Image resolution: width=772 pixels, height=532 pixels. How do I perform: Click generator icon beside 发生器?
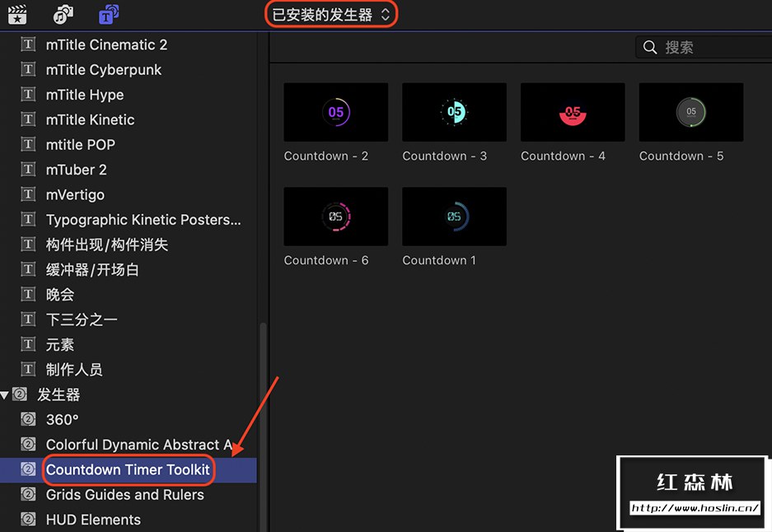(x=20, y=394)
